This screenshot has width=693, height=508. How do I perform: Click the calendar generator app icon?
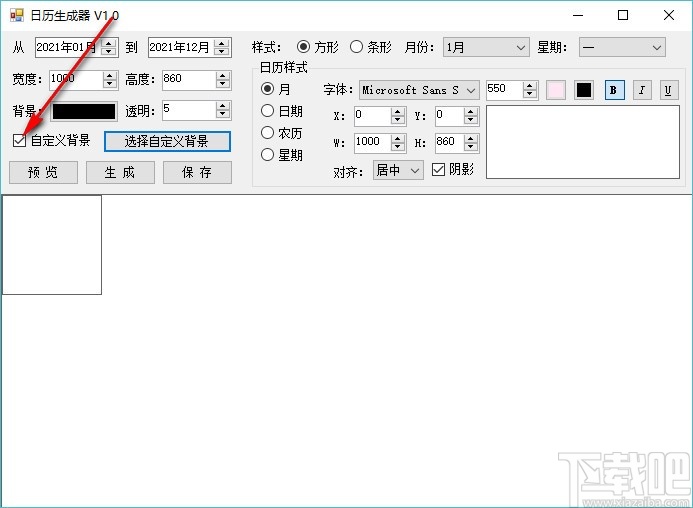click(x=16, y=15)
